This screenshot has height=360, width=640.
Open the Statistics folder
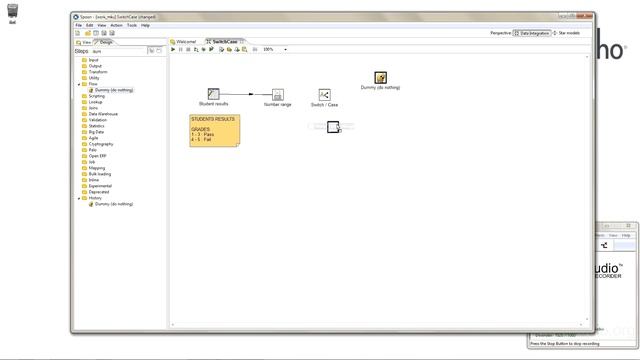click(93, 126)
